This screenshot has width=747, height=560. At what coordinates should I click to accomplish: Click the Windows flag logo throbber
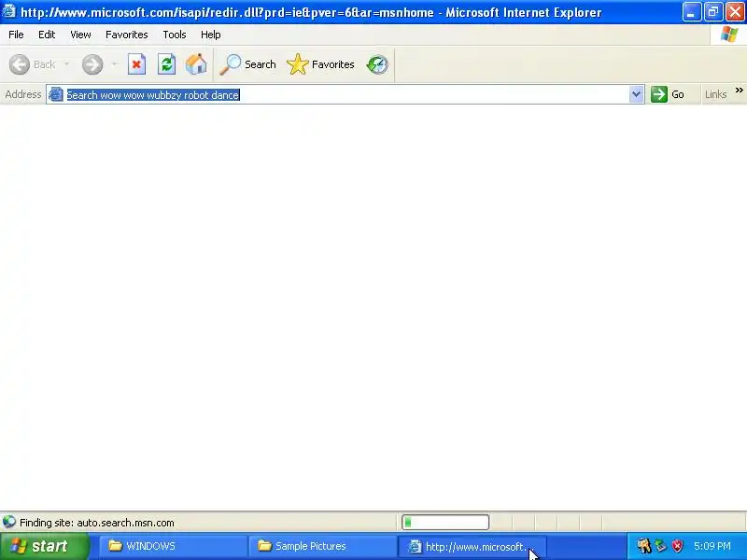729,35
